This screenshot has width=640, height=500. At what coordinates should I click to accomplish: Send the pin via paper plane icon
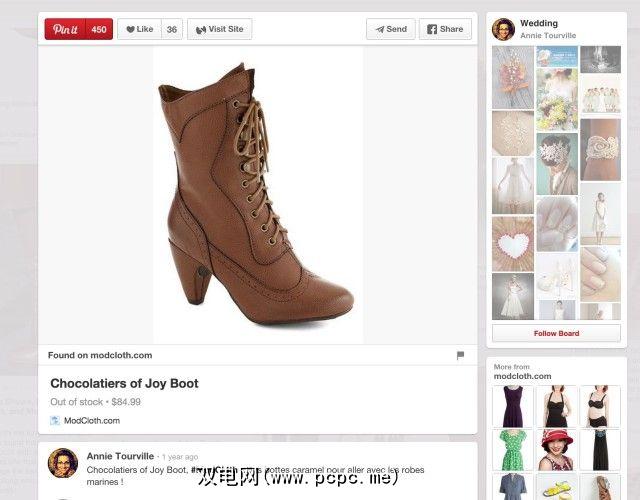pyautogui.click(x=391, y=29)
